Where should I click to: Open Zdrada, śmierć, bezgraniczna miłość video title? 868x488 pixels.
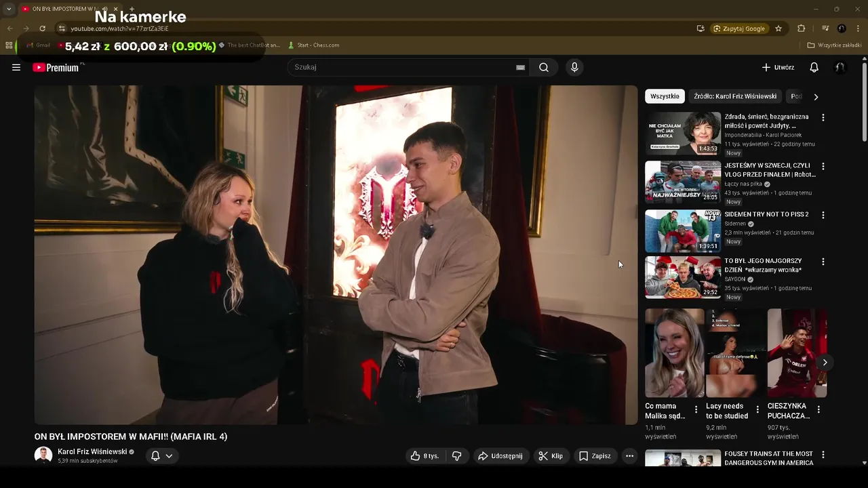click(767, 121)
